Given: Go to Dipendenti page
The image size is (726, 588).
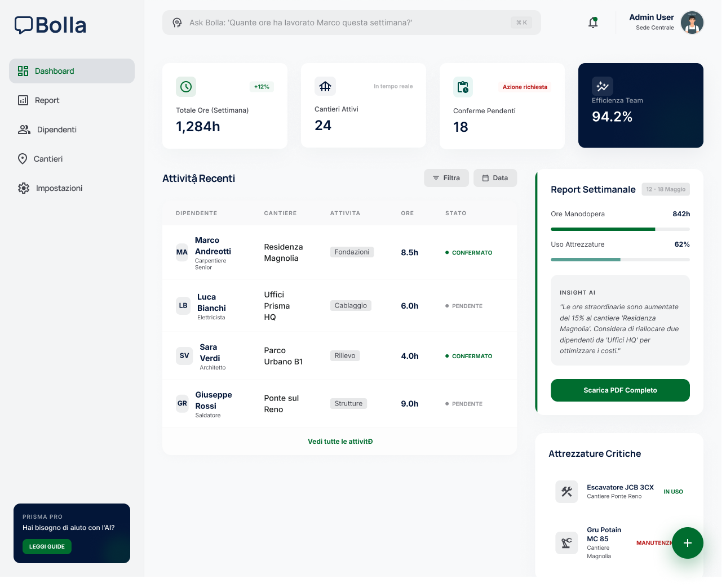Looking at the screenshot, I should (72, 130).
